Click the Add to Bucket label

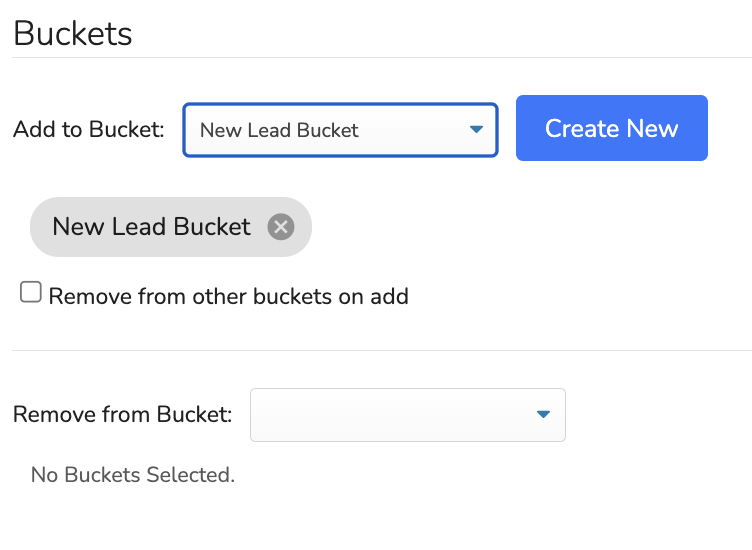click(x=89, y=129)
